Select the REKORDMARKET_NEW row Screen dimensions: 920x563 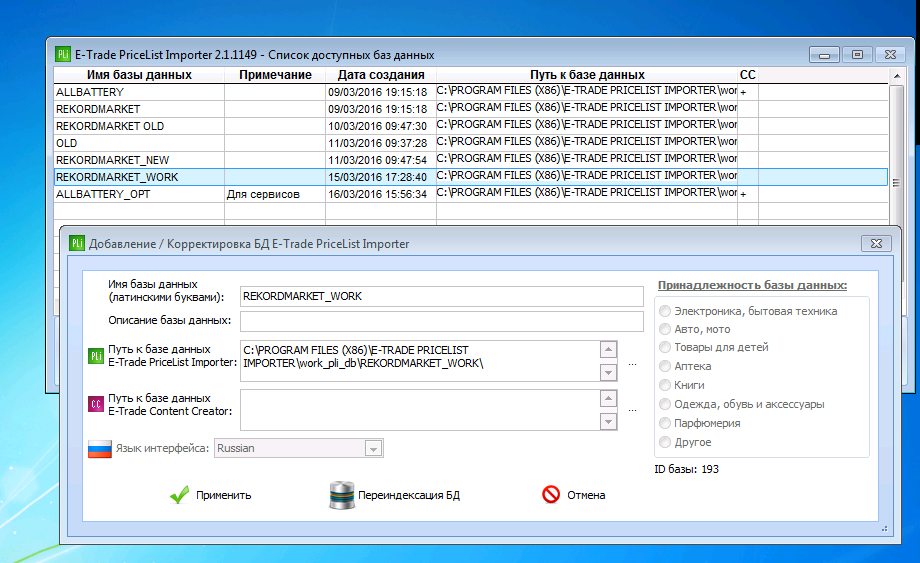click(x=471, y=160)
